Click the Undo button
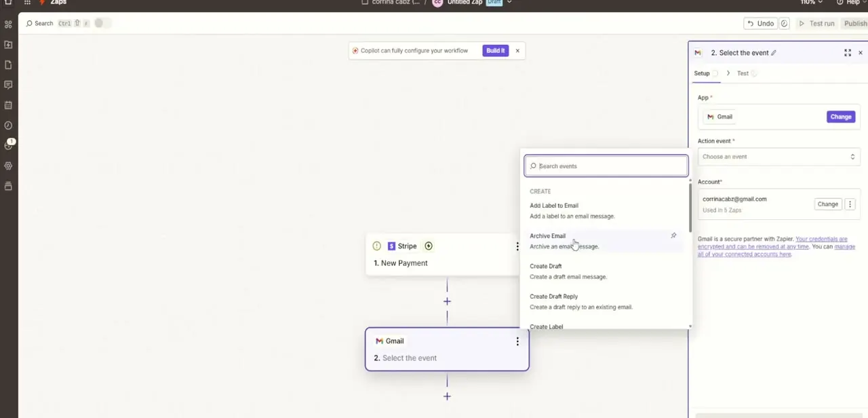The image size is (868, 418). (760, 24)
